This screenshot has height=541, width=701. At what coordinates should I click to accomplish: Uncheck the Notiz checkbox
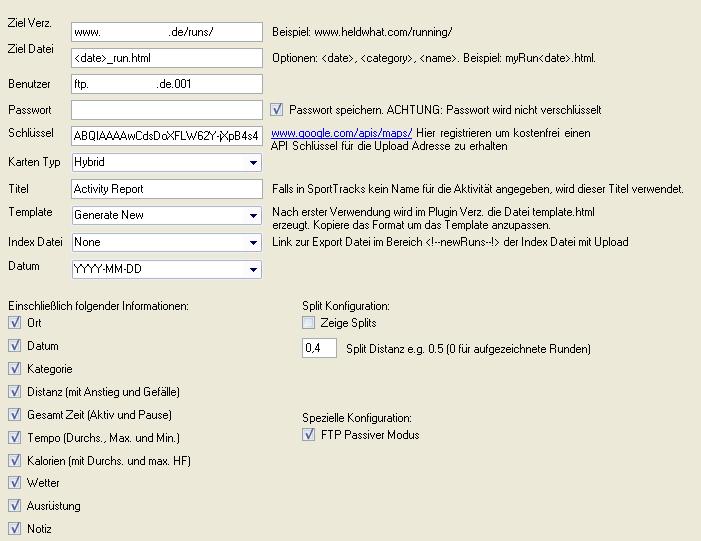pos(15,529)
